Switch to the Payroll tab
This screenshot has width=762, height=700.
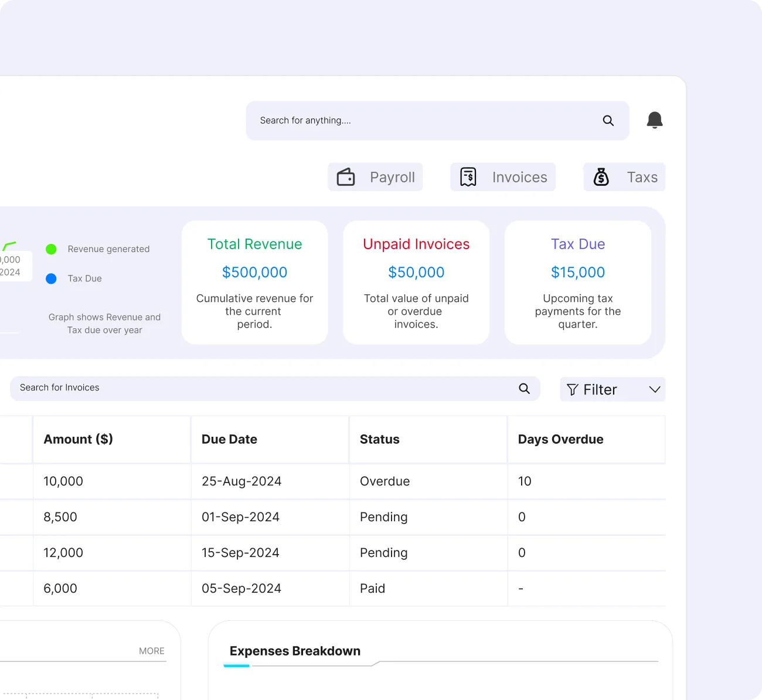pos(375,177)
